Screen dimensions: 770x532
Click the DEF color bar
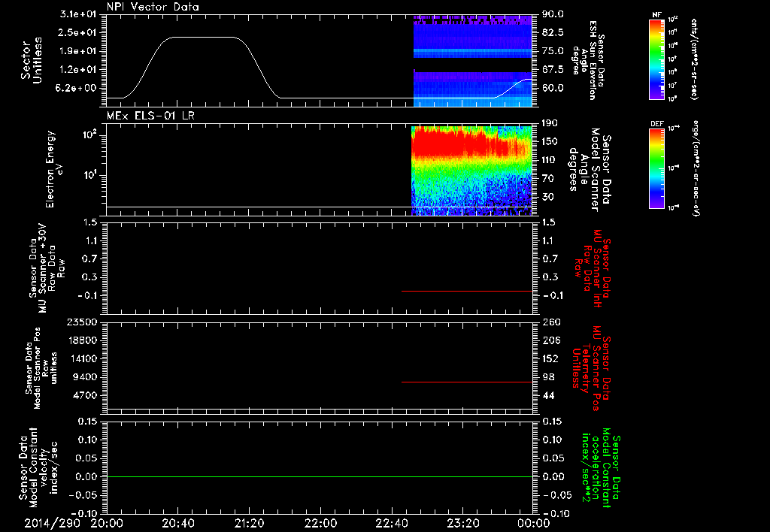point(656,168)
